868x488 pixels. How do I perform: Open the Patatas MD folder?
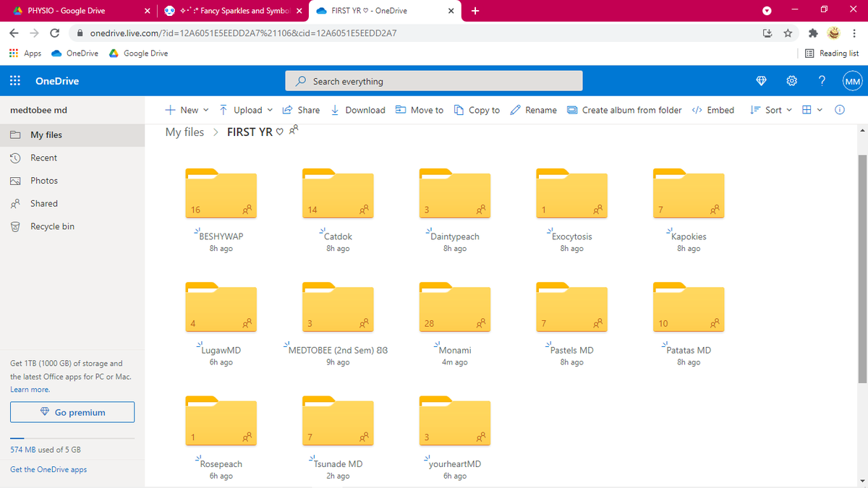(x=689, y=307)
